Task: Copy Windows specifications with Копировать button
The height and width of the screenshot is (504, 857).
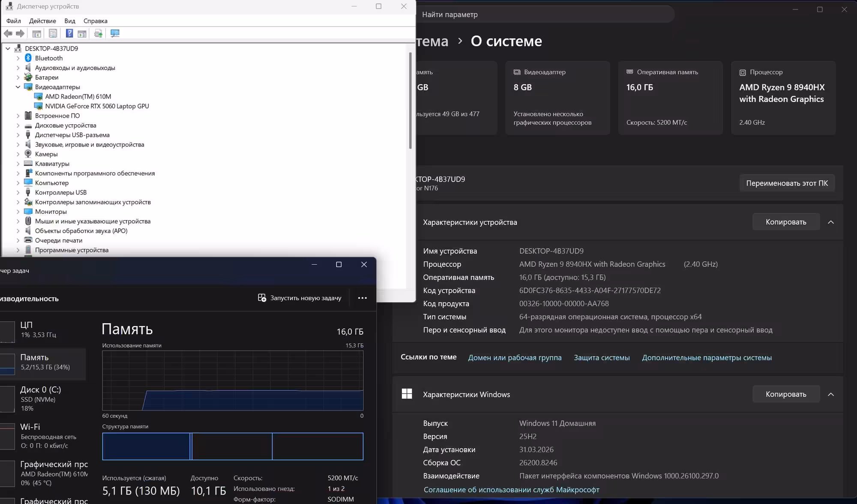Action: click(x=786, y=394)
